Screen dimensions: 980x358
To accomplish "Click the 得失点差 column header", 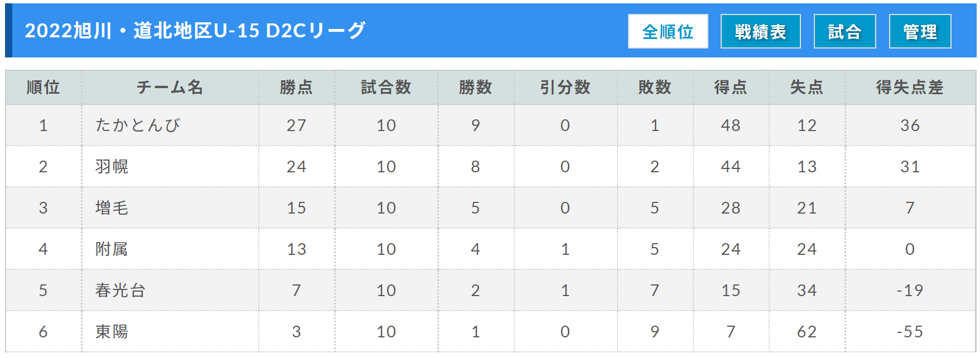I will pos(910,87).
